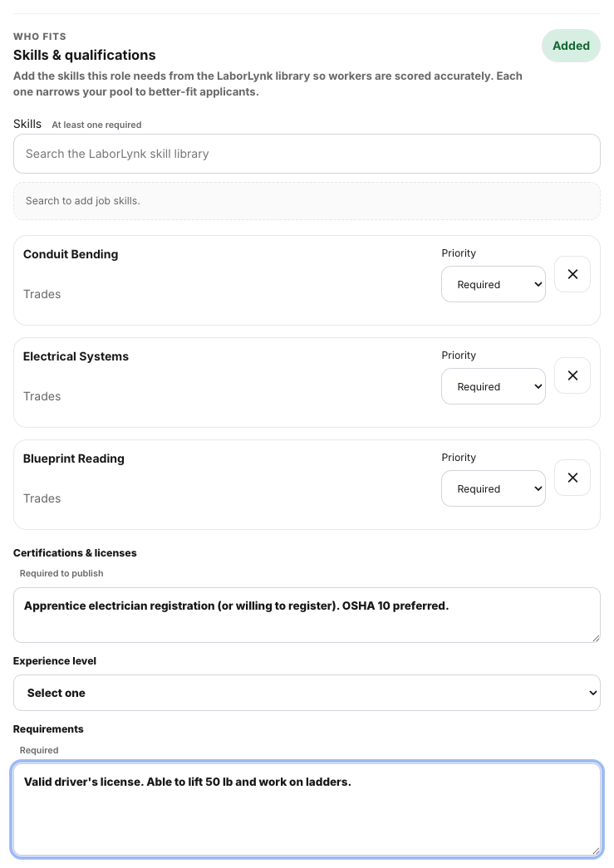
Task: Click the Requirements field label
Action: click(x=48, y=729)
